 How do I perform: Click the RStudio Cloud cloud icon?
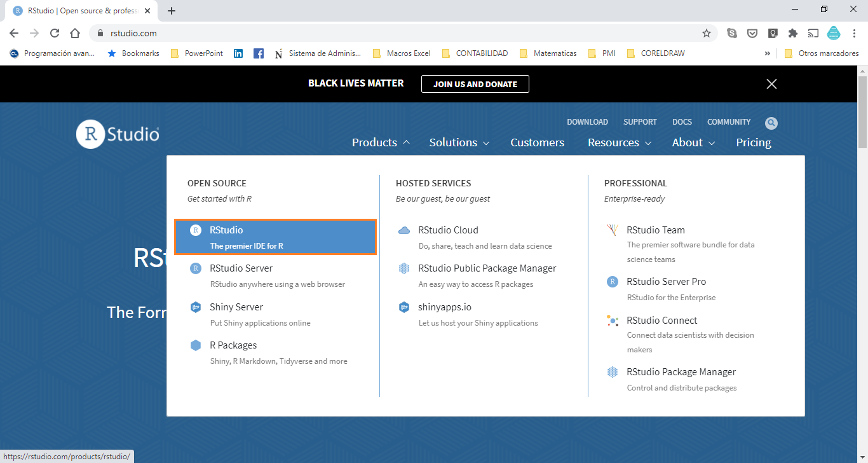pos(403,230)
